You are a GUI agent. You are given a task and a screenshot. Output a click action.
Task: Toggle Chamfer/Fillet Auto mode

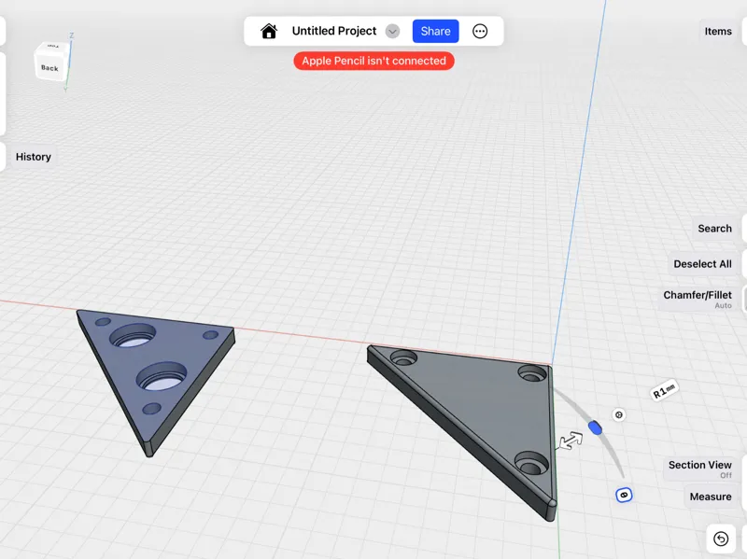tap(697, 299)
